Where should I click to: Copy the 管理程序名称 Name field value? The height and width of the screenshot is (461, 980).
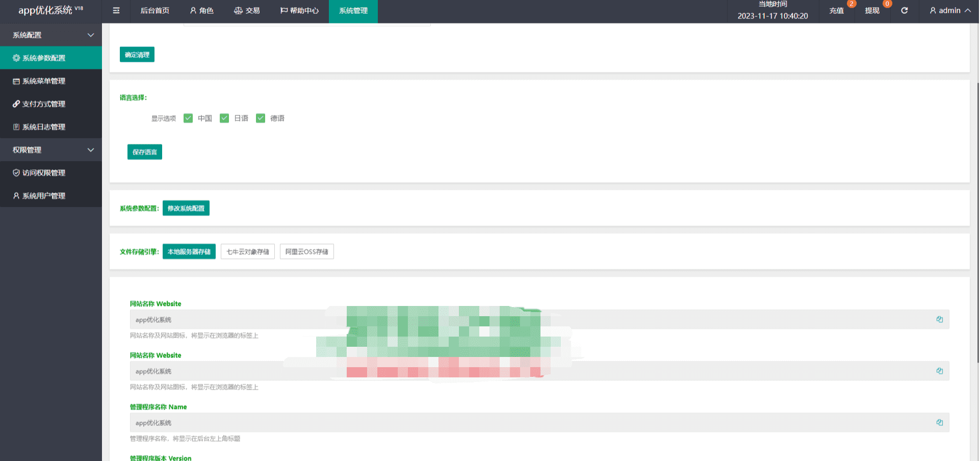tap(939, 423)
